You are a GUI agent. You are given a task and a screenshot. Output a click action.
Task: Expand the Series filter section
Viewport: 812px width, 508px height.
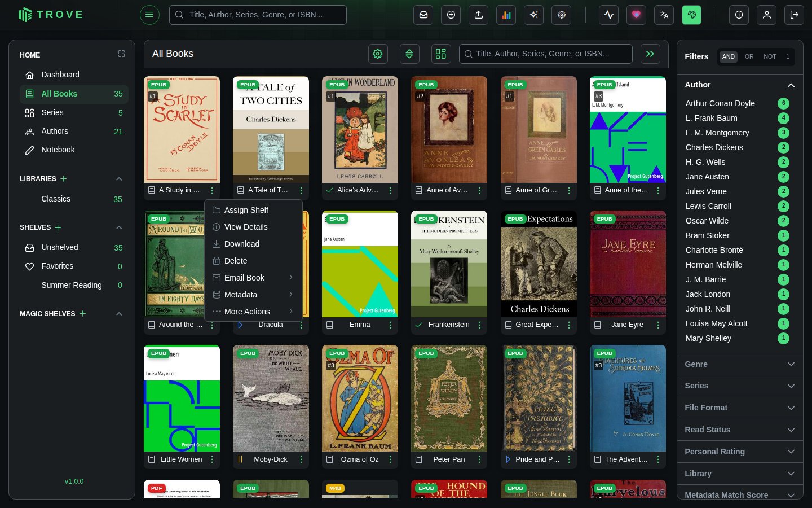(740, 386)
